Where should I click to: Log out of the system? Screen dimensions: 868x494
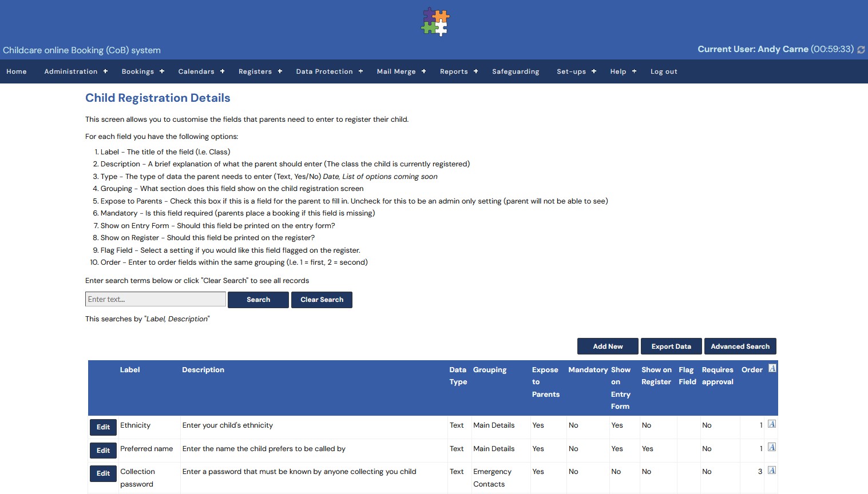[x=664, y=71]
